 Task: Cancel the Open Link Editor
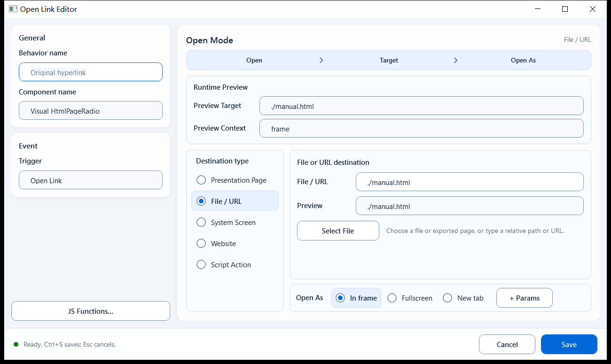point(507,344)
